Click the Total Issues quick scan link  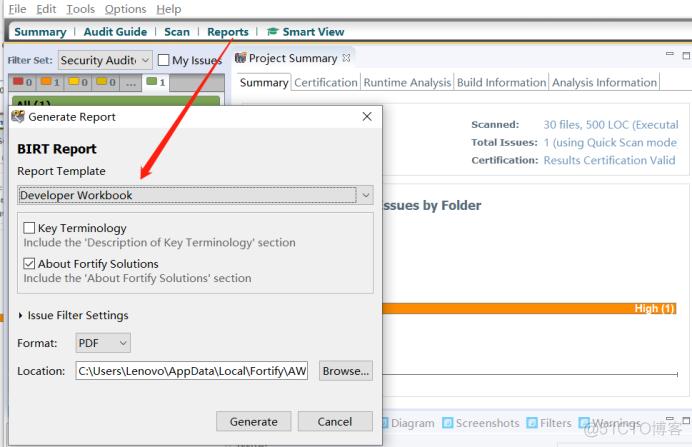pyautogui.click(x=610, y=143)
